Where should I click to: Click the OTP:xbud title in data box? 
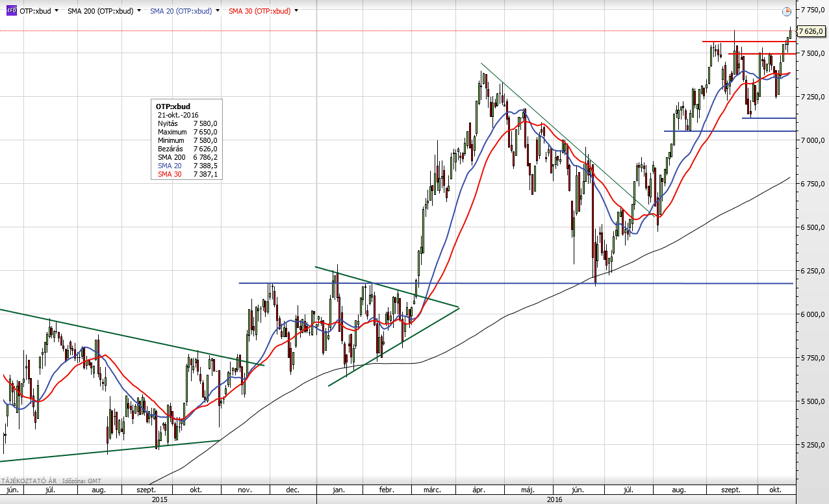tap(173, 106)
